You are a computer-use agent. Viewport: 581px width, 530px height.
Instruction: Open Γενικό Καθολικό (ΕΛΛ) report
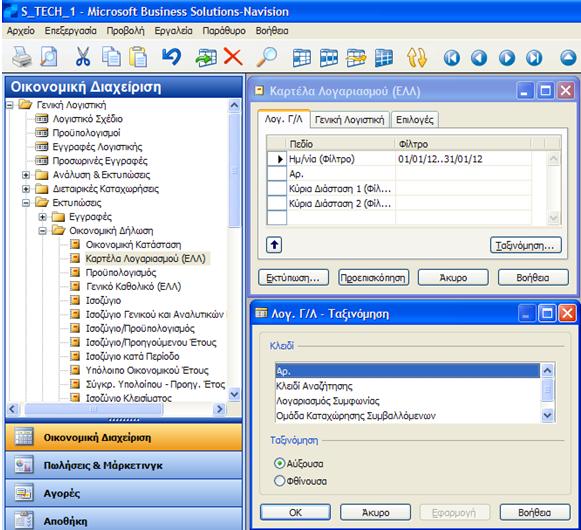click(133, 286)
